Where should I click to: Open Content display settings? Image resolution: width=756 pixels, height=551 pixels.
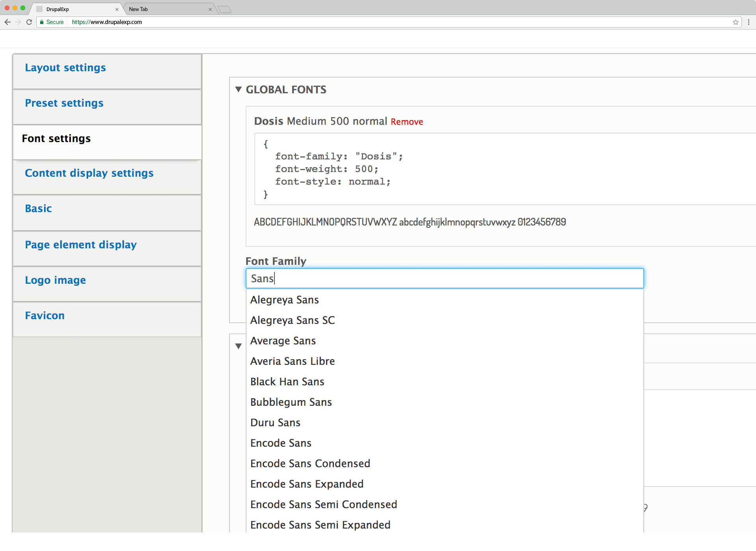[89, 173]
